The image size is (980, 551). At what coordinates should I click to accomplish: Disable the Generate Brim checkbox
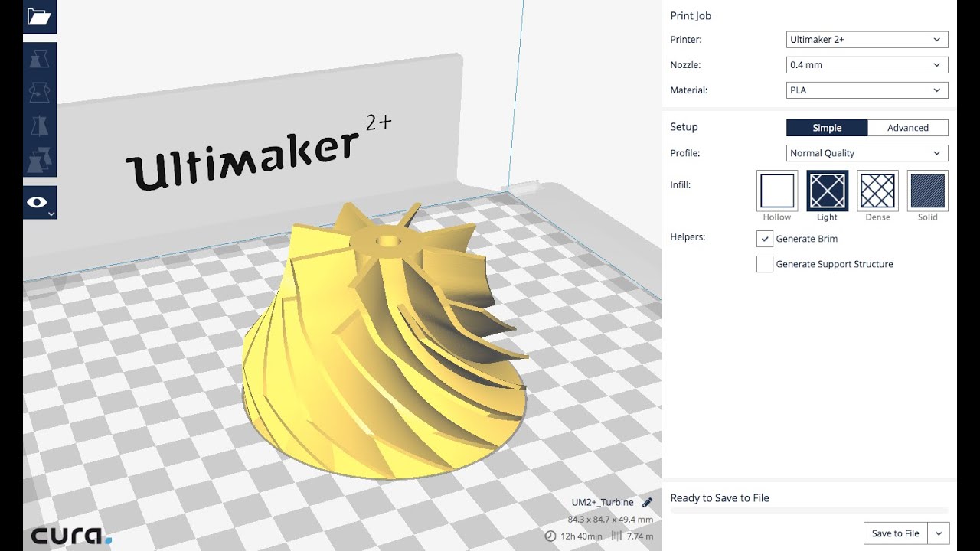tap(764, 239)
